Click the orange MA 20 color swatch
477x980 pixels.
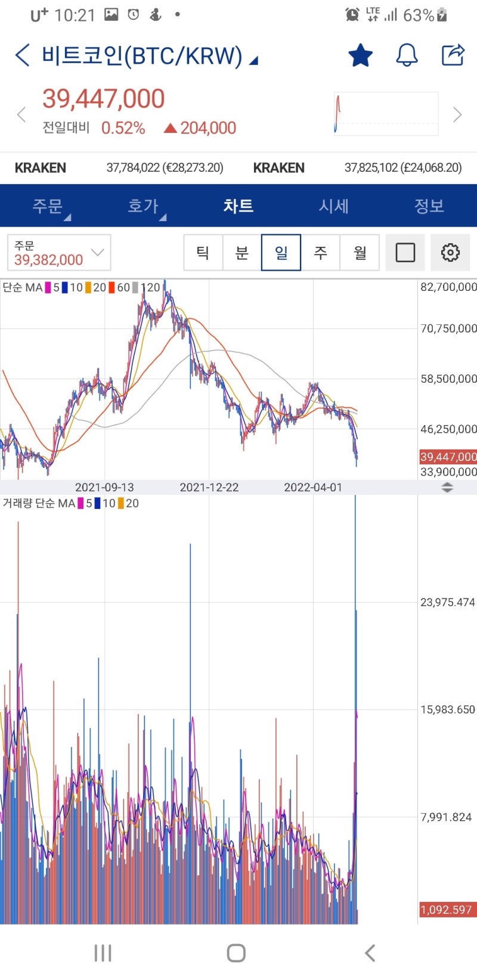click(88, 287)
